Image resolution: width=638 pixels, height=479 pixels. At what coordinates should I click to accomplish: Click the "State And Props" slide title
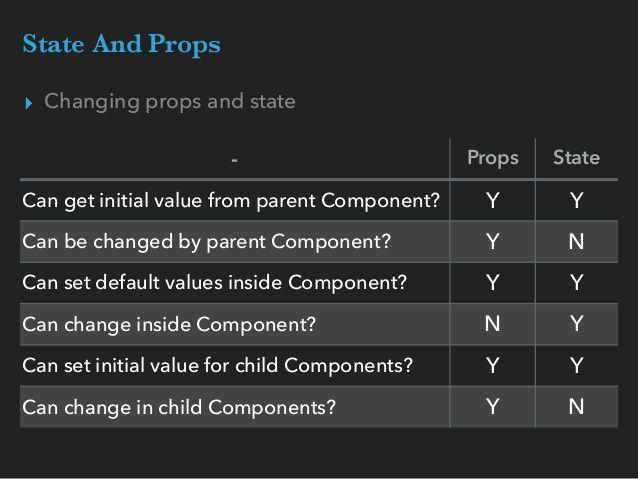point(121,45)
